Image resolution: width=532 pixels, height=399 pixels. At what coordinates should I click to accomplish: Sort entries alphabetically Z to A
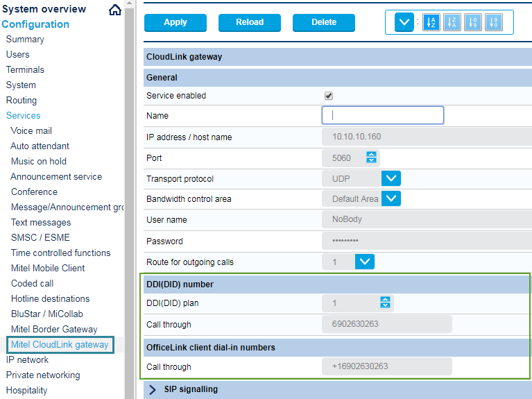(452, 22)
